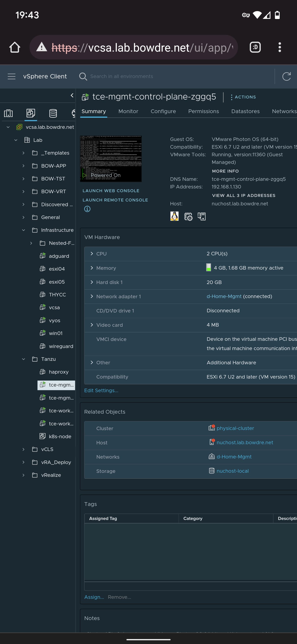
Task: Click the Lab datacenter icon
Action: click(27, 140)
